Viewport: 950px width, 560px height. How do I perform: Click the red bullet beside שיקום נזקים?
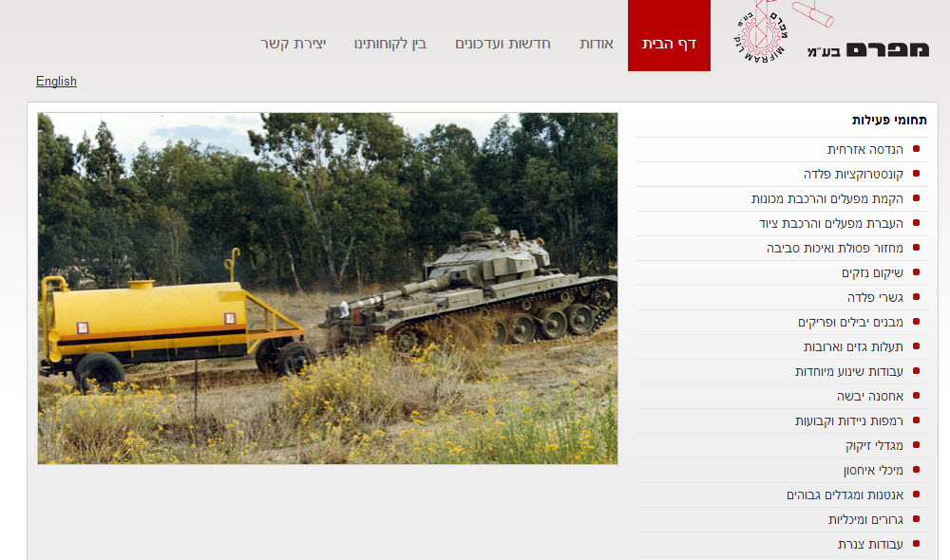(x=916, y=273)
